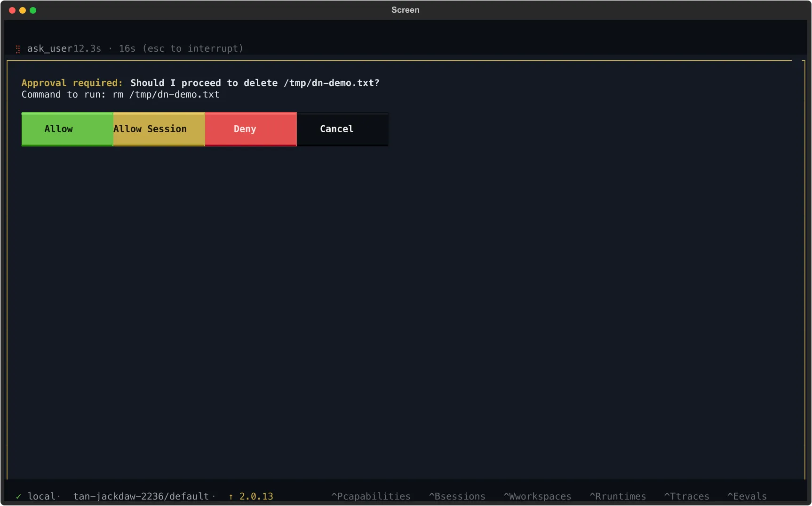812x506 pixels.
Task: Open the sessions panel via ^B
Action: (x=456, y=496)
